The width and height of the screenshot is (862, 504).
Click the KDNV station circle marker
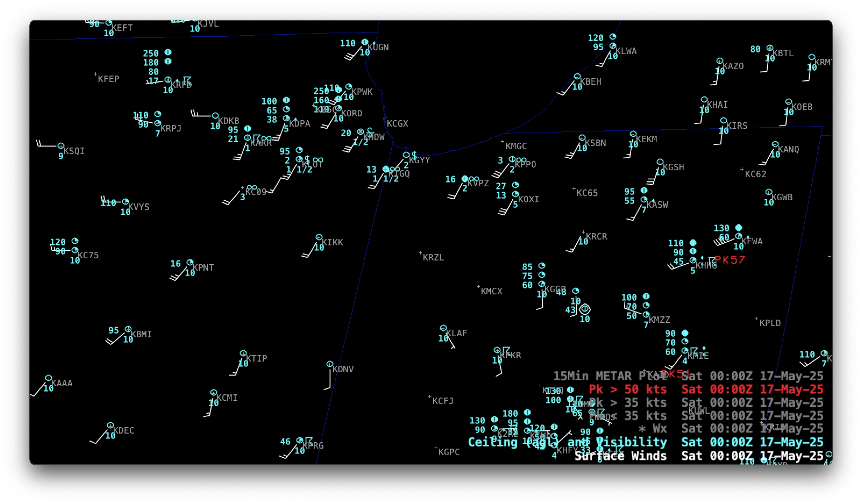[330, 364]
